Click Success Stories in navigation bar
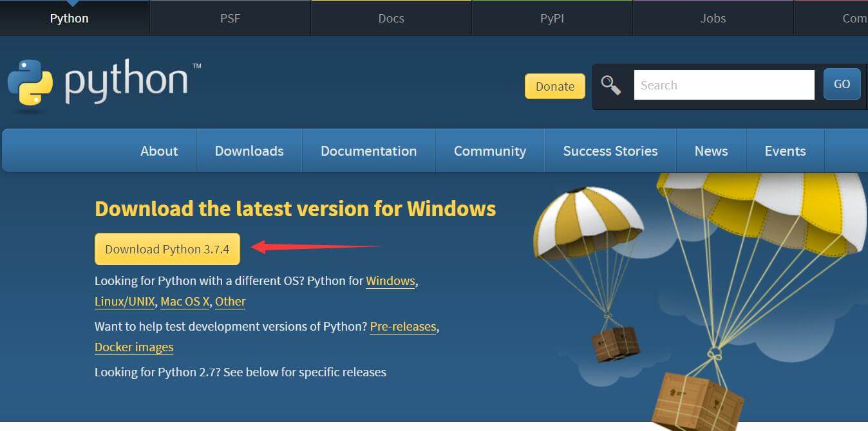This screenshot has width=868, height=431. [x=610, y=151]
